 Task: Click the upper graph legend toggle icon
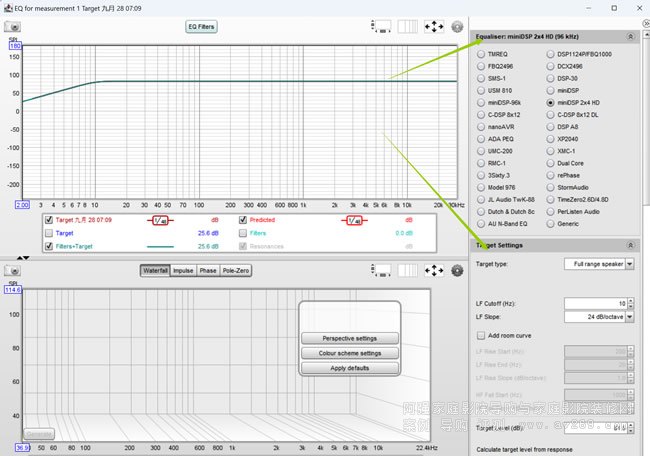409,27
